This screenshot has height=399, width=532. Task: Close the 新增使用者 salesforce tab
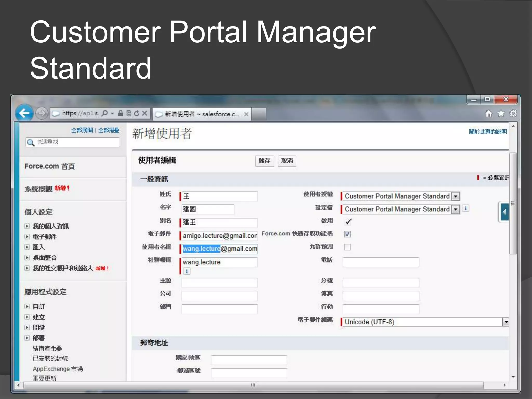click(x=246, y=114)
